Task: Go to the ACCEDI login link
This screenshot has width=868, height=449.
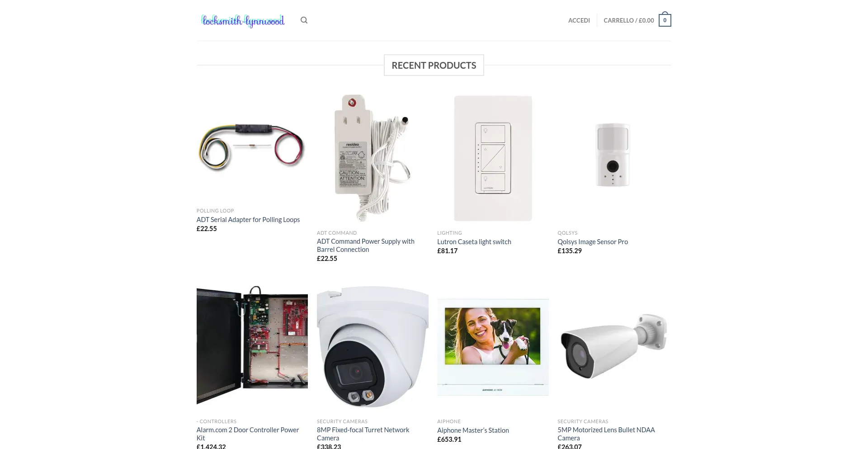Action: (579, 20)
